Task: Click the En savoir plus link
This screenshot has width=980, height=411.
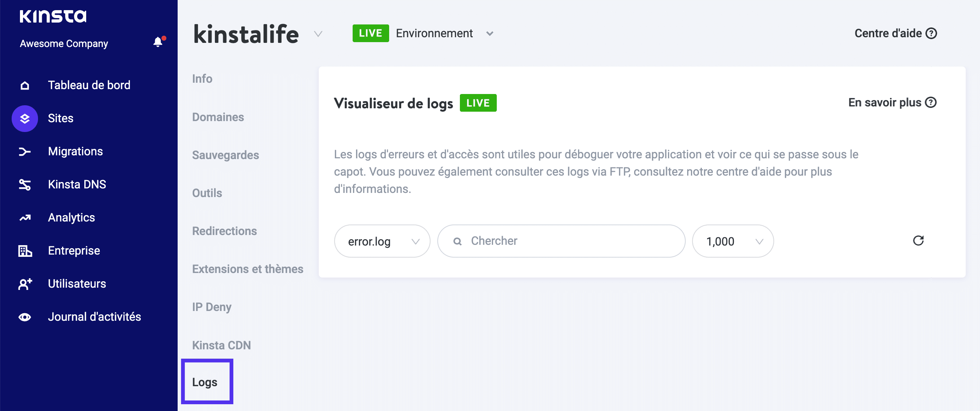Action: coord(892,103)
